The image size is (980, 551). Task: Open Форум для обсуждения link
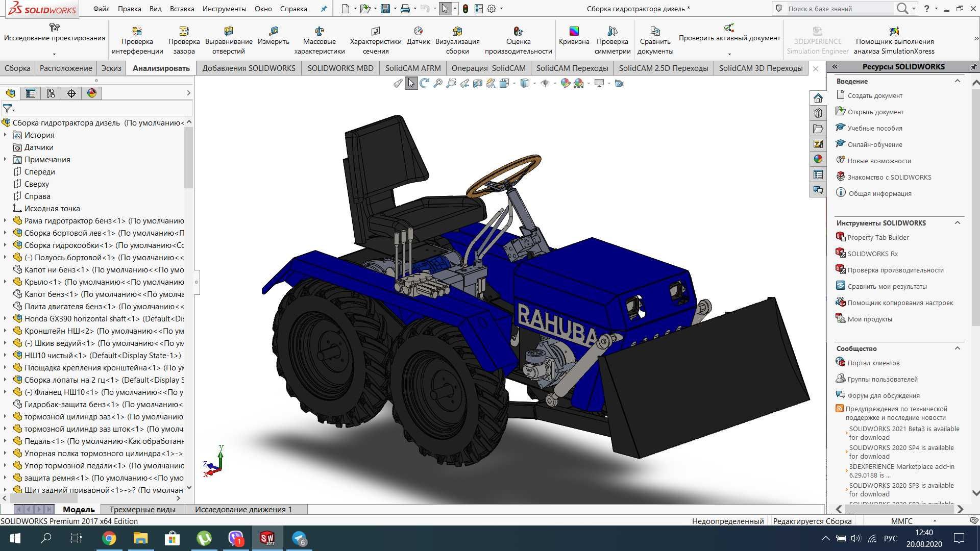click(x=884, y=395)
